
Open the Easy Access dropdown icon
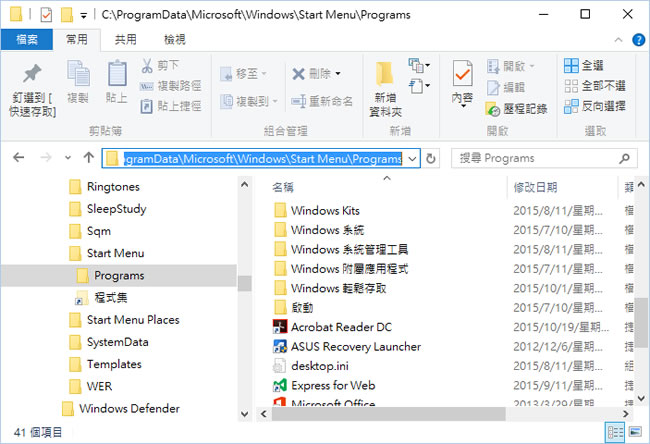point(419,86)
